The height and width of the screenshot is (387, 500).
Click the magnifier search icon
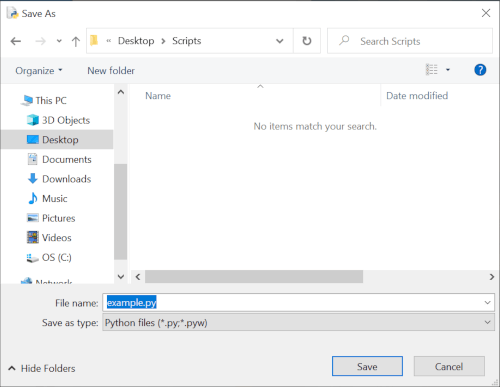click(x=344, y=40)
